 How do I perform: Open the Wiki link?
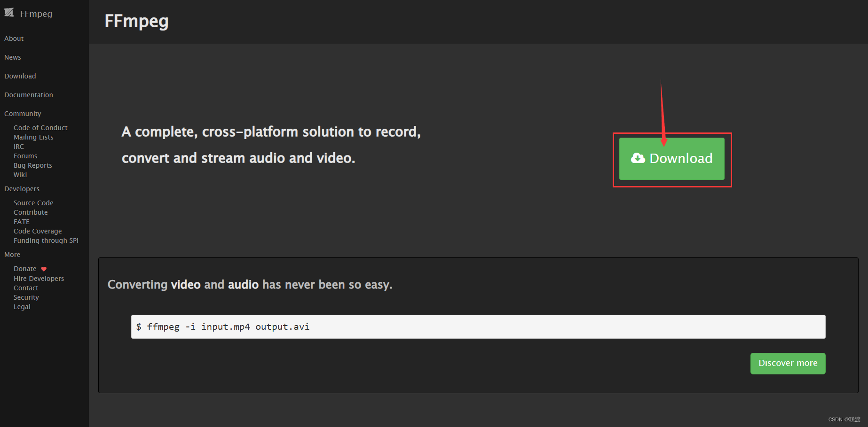[20, 175]
